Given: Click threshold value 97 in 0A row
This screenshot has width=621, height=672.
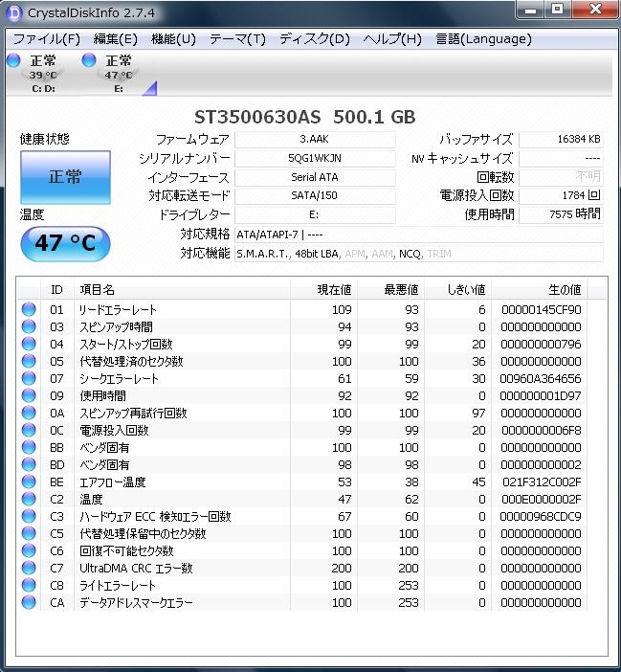Looking at the screenshot, I should tap(478, 413).
